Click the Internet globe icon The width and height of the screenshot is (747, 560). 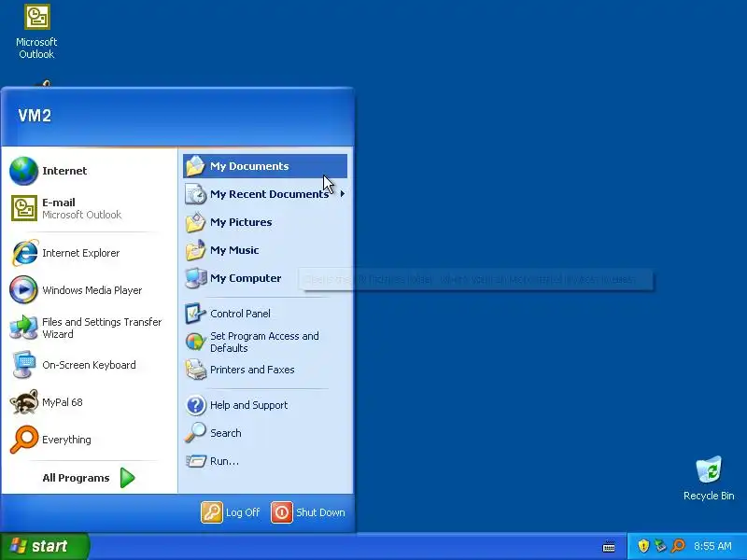point(23,171)
